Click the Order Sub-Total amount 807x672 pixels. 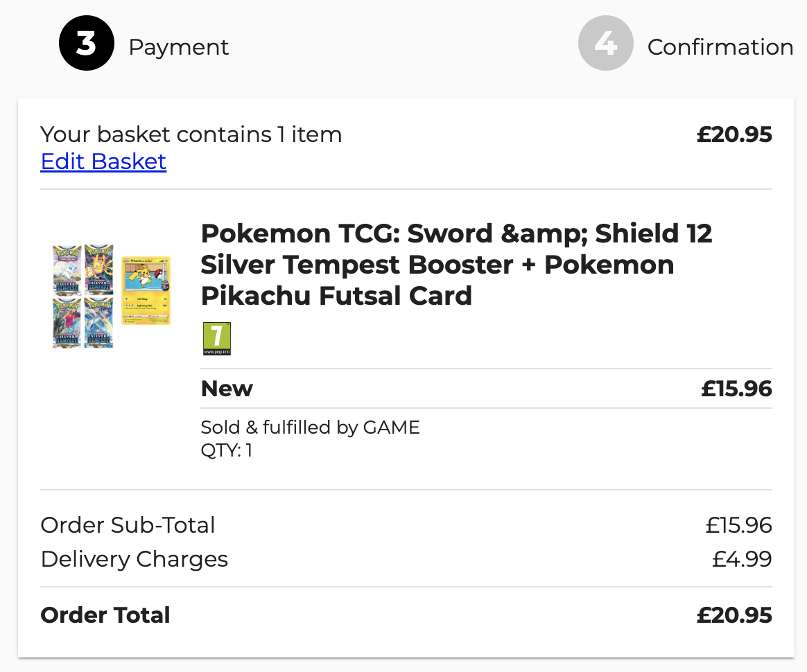[738, 525]
